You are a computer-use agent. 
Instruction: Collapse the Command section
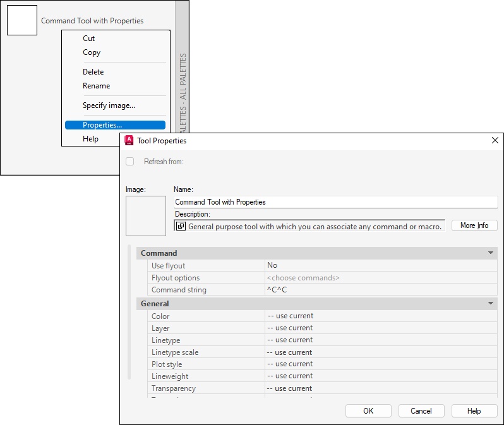(x=491, y=253)
